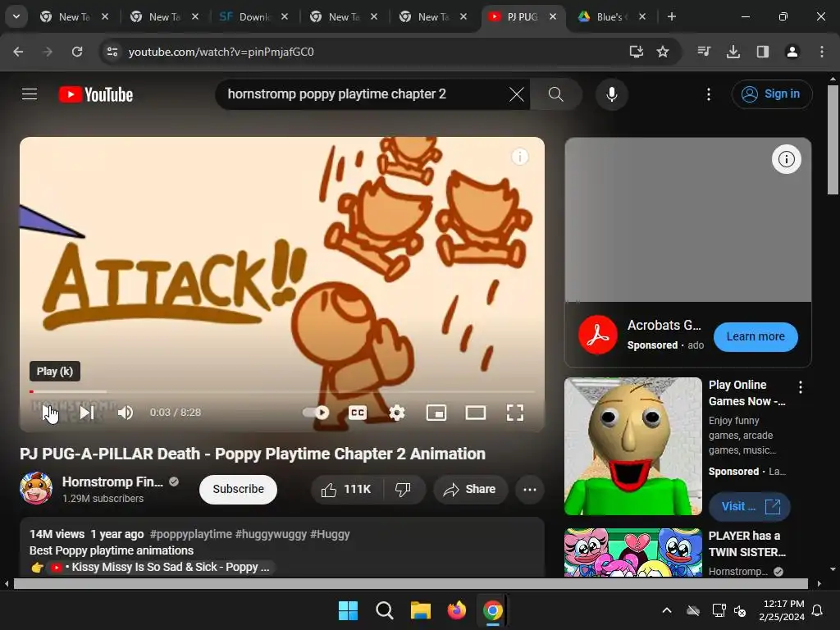Viewport: 840px width, 630px height.
Task: Toggle closed captions CC
Action: pos(358,412)
